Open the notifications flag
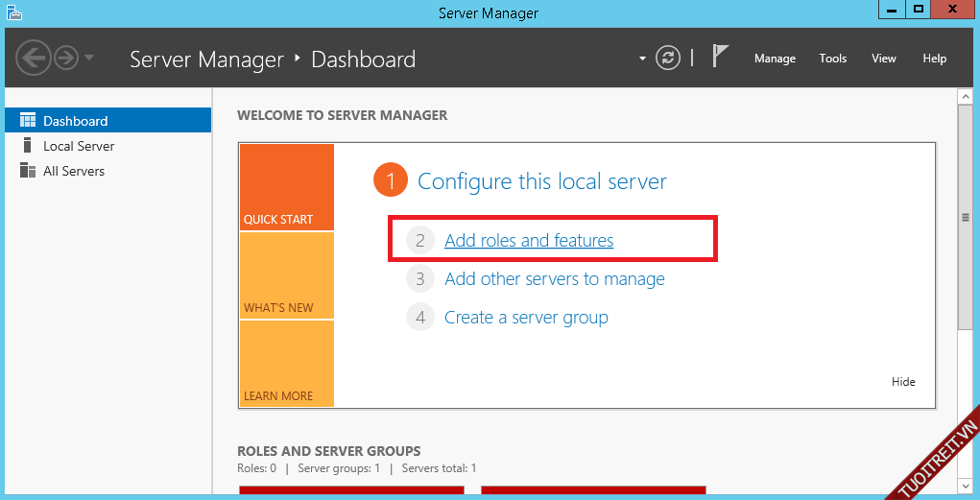 [x=721, y=58]
